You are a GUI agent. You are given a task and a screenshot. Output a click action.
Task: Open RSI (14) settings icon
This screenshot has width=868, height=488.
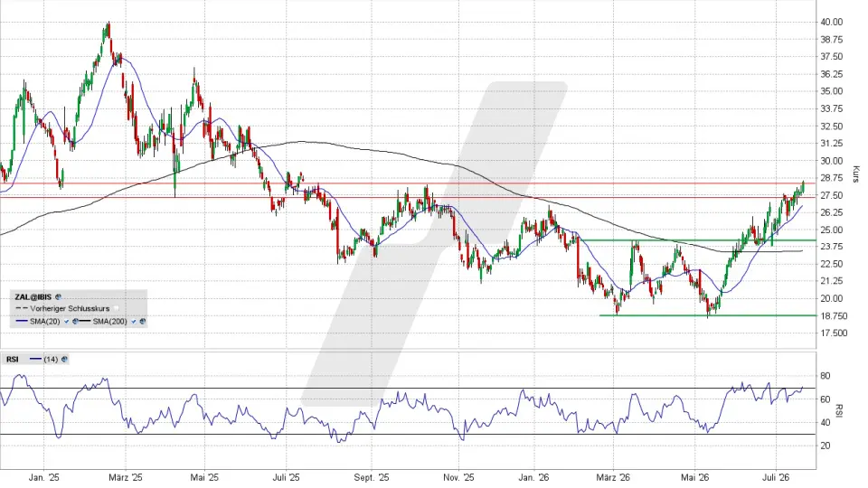coord(64,359)
